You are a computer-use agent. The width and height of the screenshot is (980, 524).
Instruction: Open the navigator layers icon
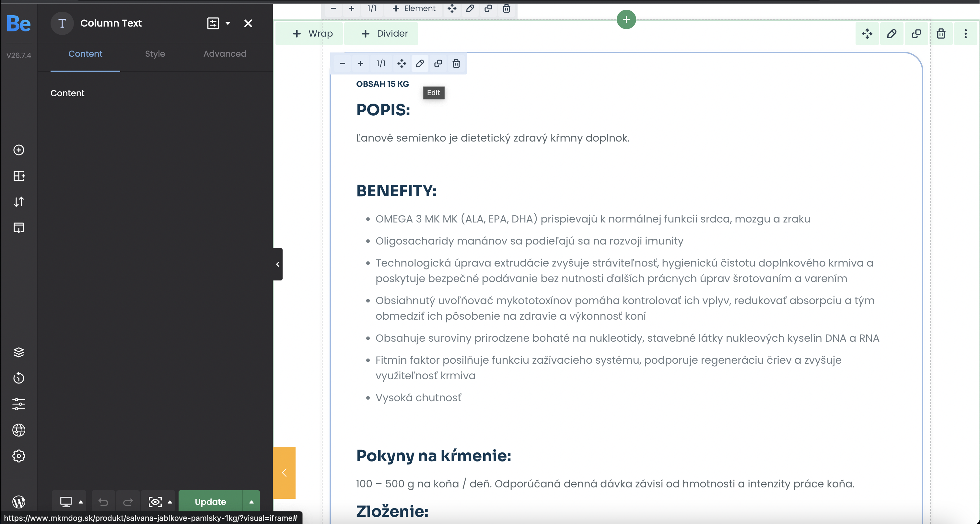point(19,352)
